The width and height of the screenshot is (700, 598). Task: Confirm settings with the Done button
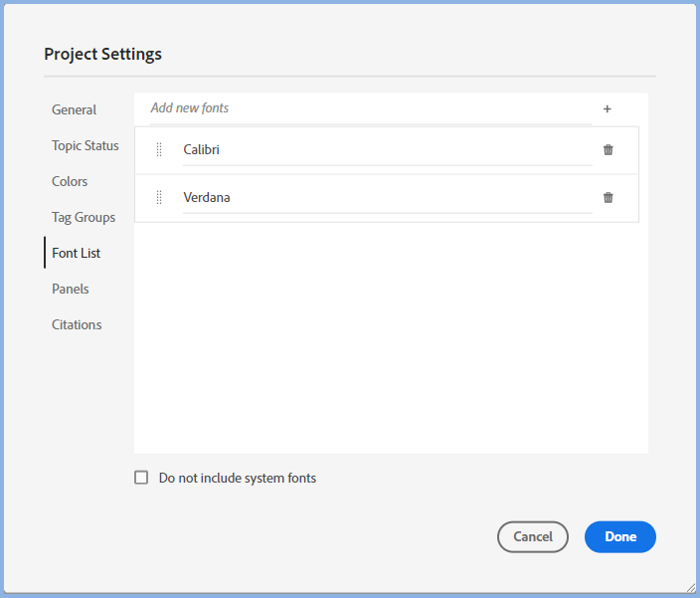click(619, 536)
